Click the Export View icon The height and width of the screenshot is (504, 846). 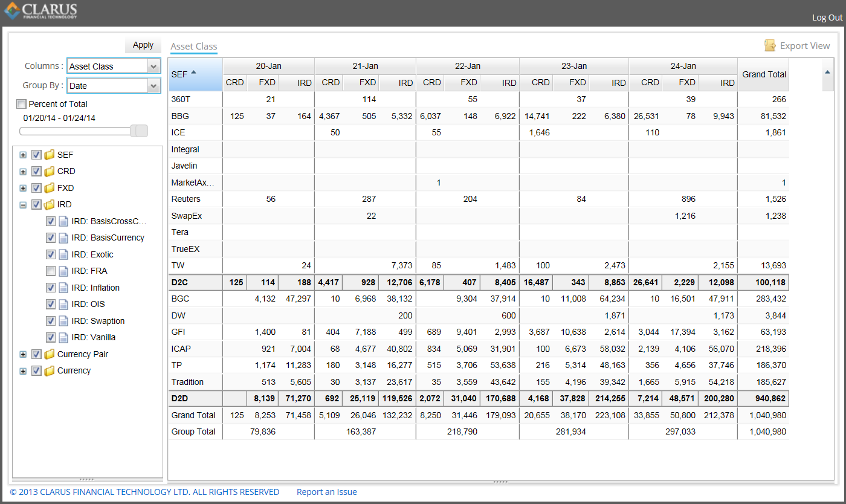pyautogui.click(x=770, y=45)
